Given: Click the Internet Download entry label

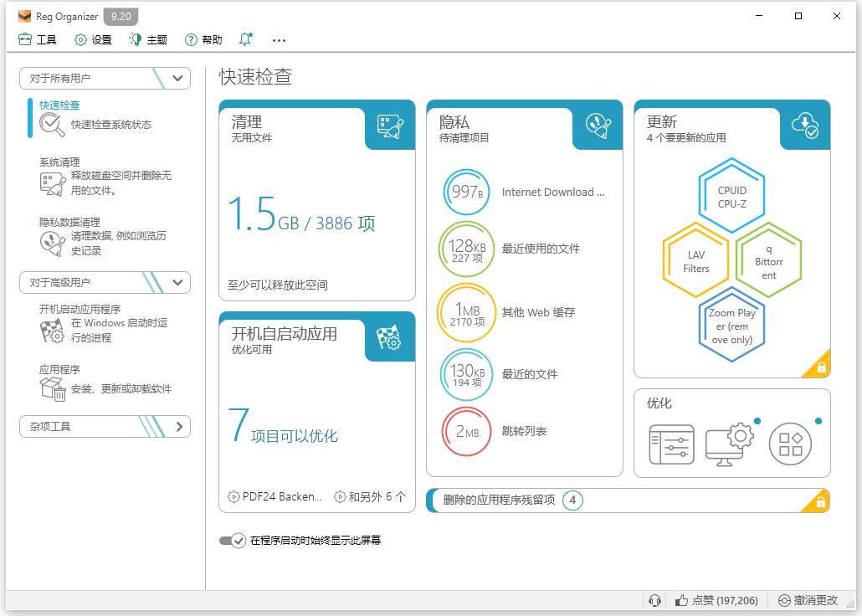Looking at the screenshot, I should coord(553,192).
